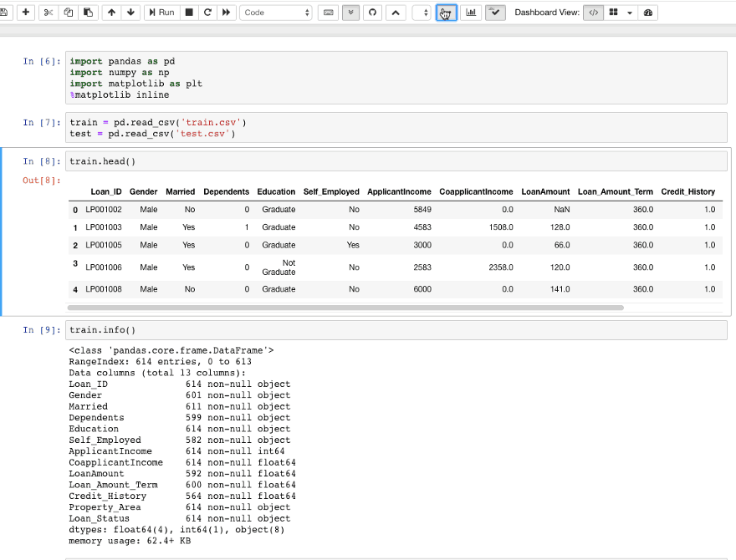
Task: Open the dashboard preview gauge icon
Action: (x=648, y=13)
